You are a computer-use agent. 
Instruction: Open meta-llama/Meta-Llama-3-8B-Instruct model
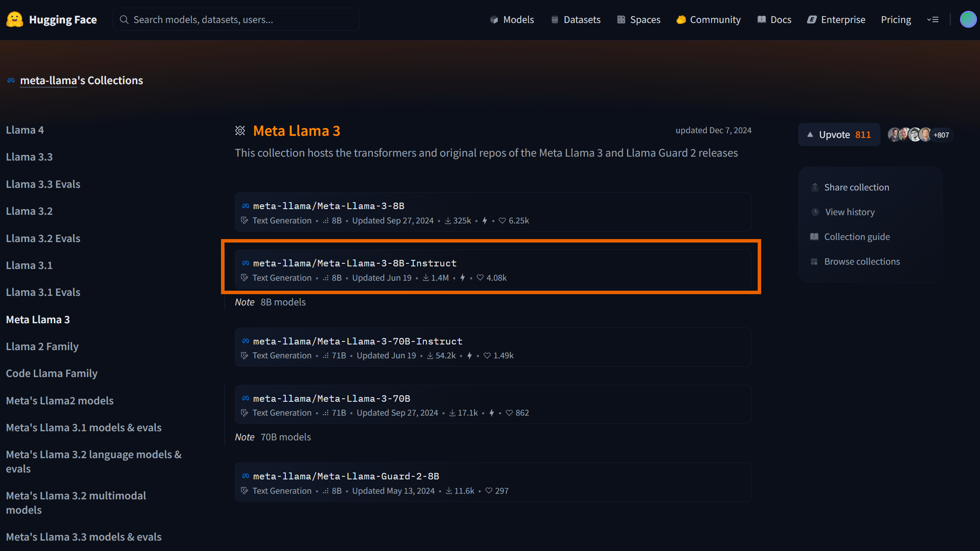pyautogui.click(x=354, y=263)
